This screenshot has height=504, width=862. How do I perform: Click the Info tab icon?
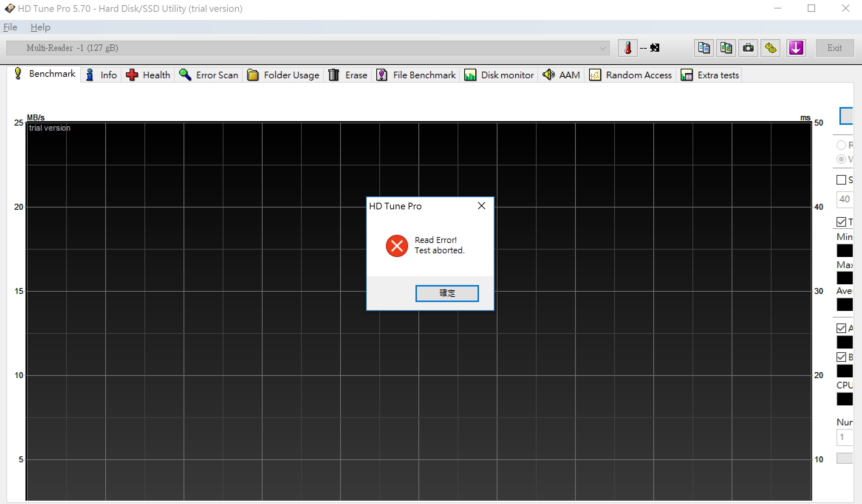pyautogui.click(x=89, y=75)
